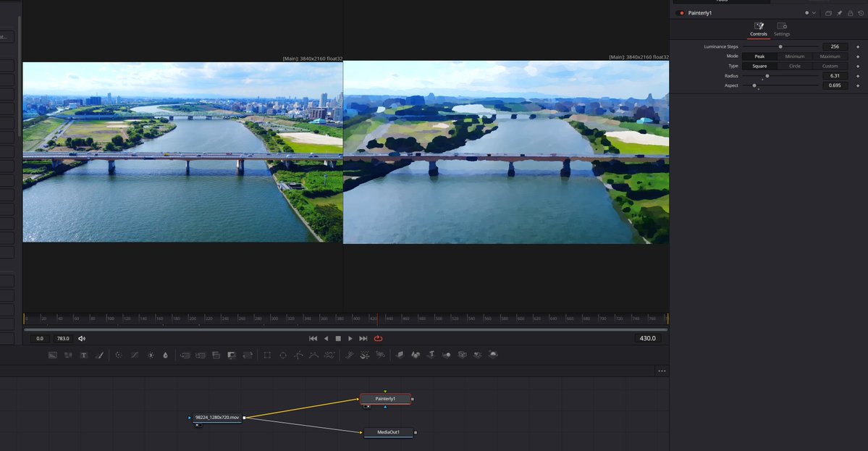
Task: Toggle the Radius keyframe diamond
Action: click(x=858, y=76)
